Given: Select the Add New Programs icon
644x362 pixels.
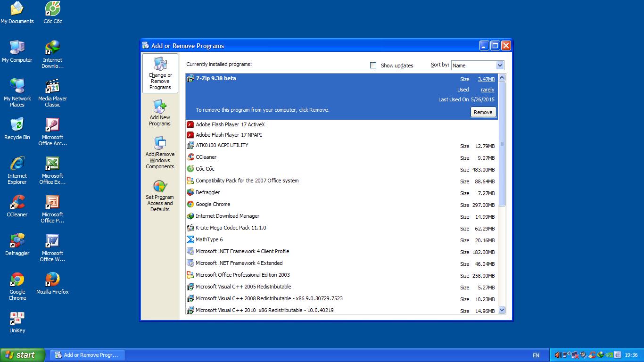Looking at the screenshot, I should [x=160, y=113].
